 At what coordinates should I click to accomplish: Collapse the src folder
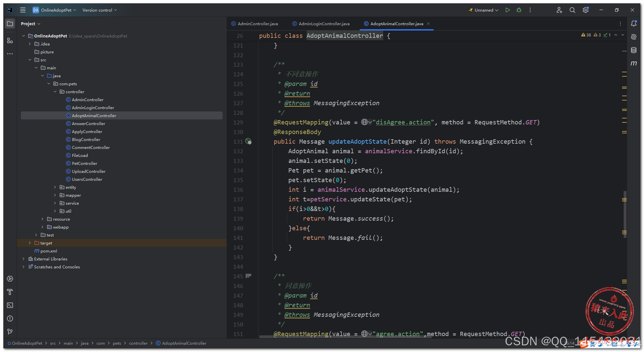click(x=30, y=60)
